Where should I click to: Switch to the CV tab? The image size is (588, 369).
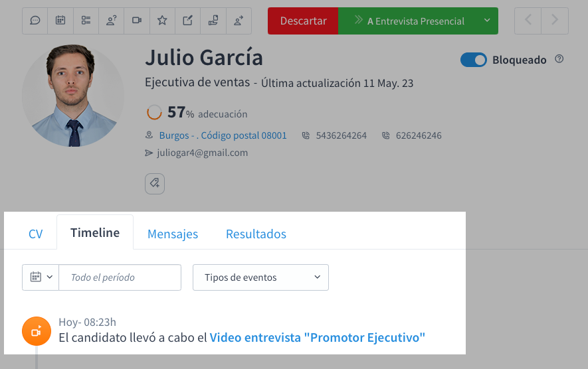(35, 234)
